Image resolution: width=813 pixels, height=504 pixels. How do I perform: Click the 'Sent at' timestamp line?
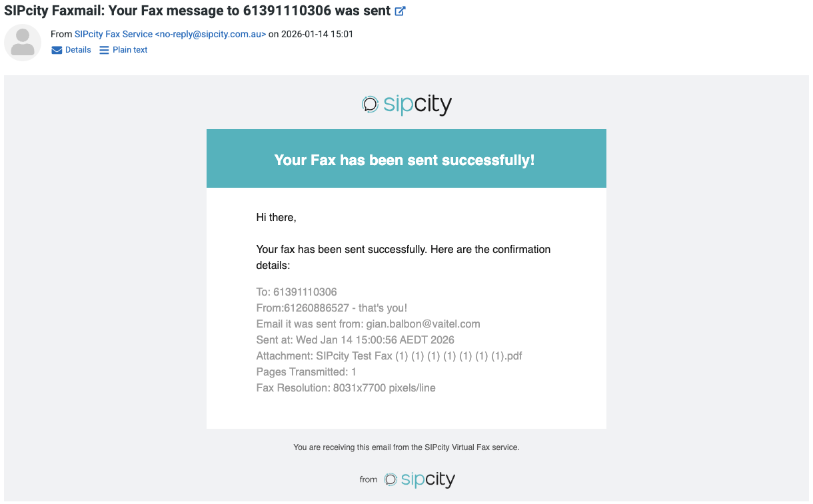(x=355, y=340)
